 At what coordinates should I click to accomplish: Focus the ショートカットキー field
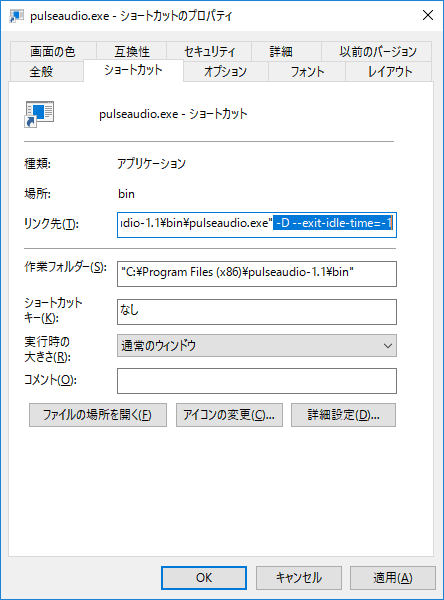257,312
